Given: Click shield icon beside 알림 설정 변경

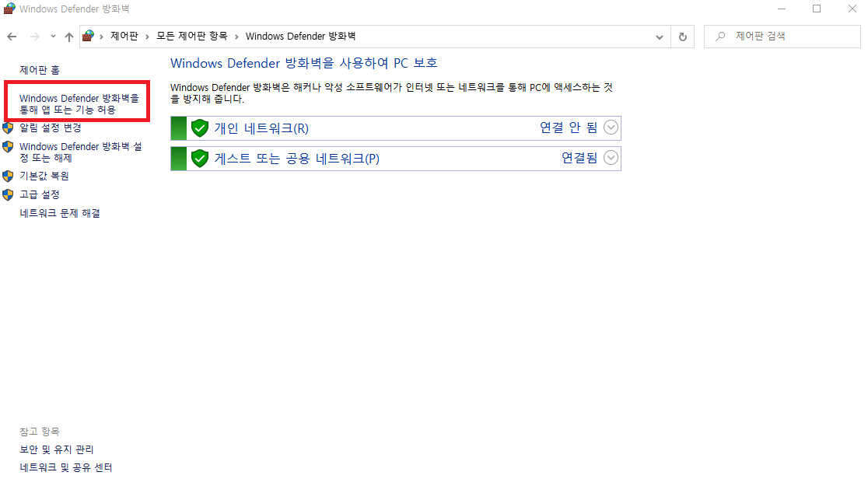Looking at the screenshot, I should pos(8,128).
